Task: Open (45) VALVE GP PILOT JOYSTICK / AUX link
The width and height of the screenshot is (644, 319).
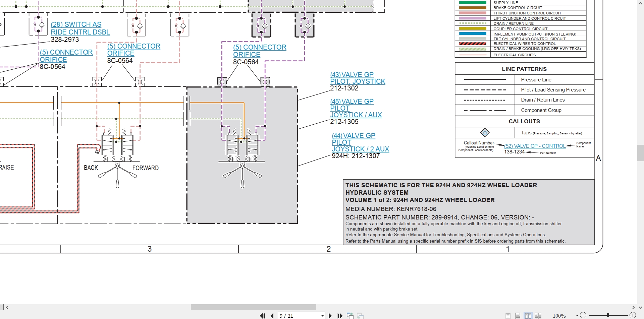Action: pyautogui.click(x=356, y=108)
